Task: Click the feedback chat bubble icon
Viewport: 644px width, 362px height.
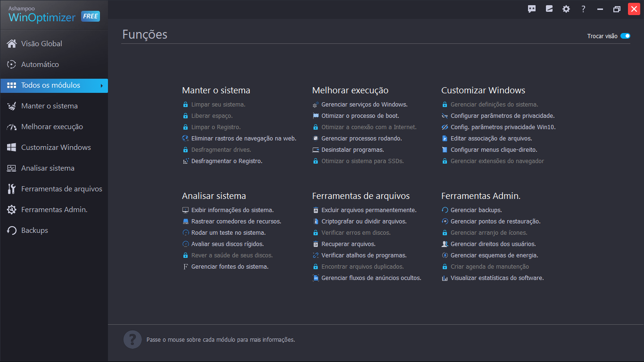Action: point(532,9)
